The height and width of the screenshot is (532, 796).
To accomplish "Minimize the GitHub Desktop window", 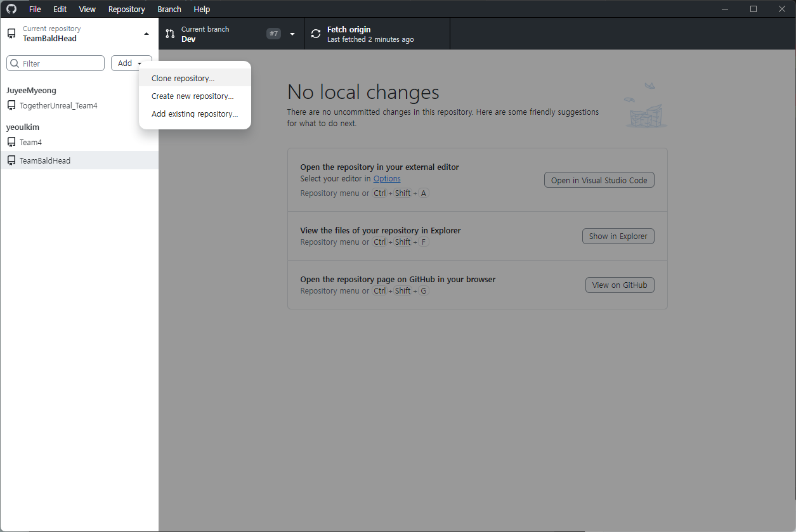I will (x=724, y=9).
